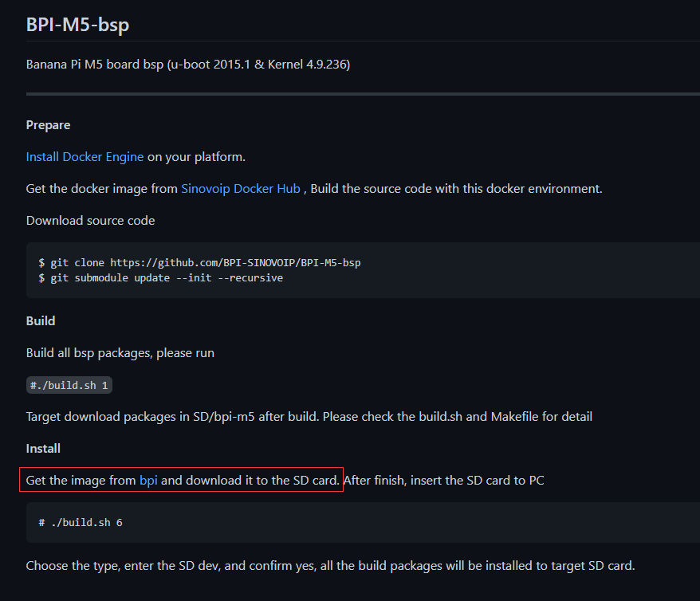Viewport: 700px width, 601px height.
Task: Click the Prepare section heading
Action: pos(48,125)
